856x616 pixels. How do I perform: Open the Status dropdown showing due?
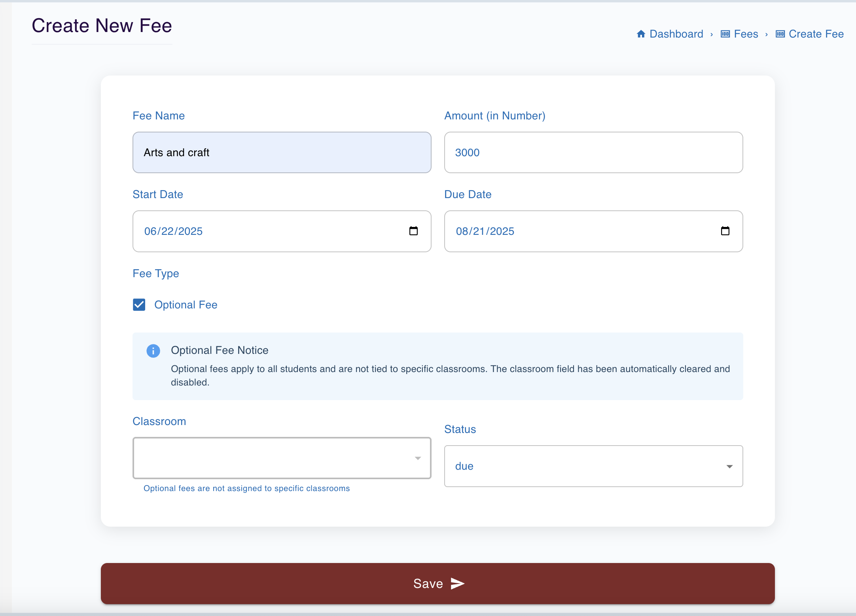[x=593, y=466]
